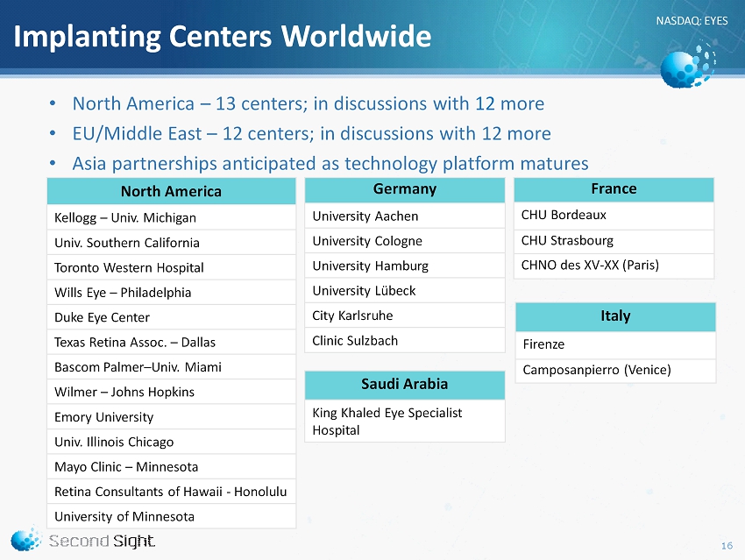Select the 'Wilmer – Johns Hopkins' row

click(x=172, y=392)
